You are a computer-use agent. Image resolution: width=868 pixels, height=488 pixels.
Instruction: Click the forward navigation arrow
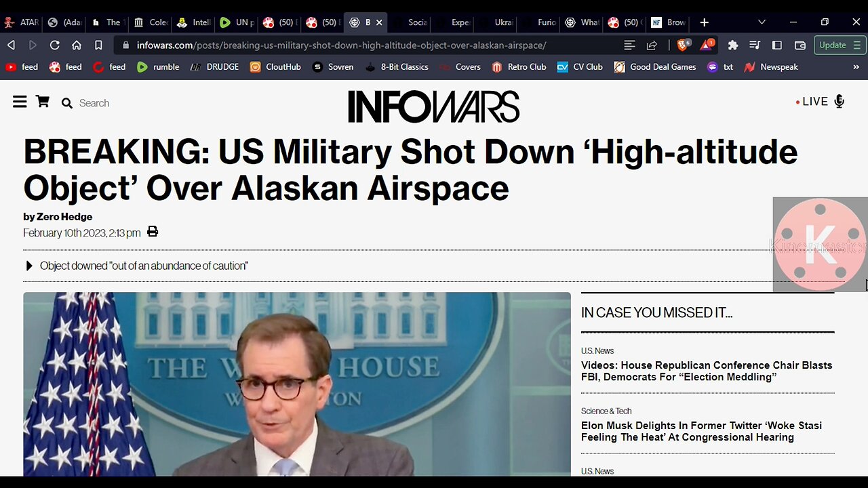coord(33,45)
